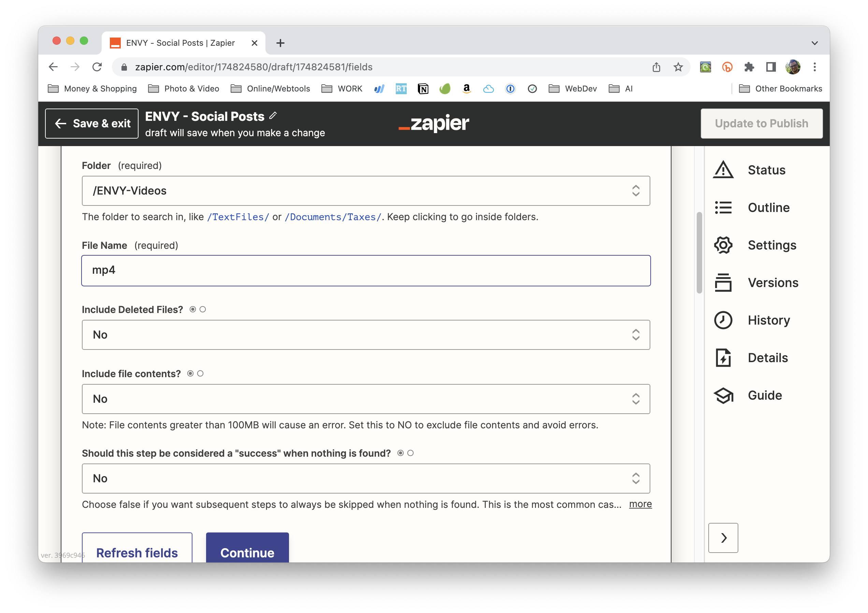The width and height of the screenshot is (868, 613).
Task: Open the Online/Webtools bookmarks folder
Action: click(x=270, y=89)
